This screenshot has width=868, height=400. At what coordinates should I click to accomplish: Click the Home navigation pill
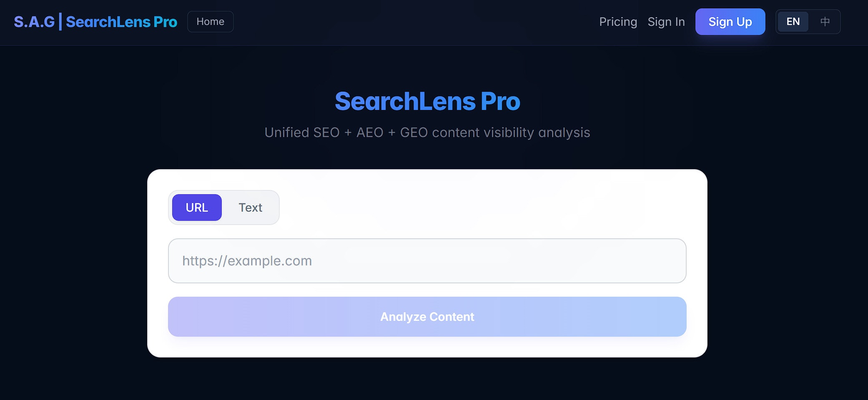(x=210, y=22)
